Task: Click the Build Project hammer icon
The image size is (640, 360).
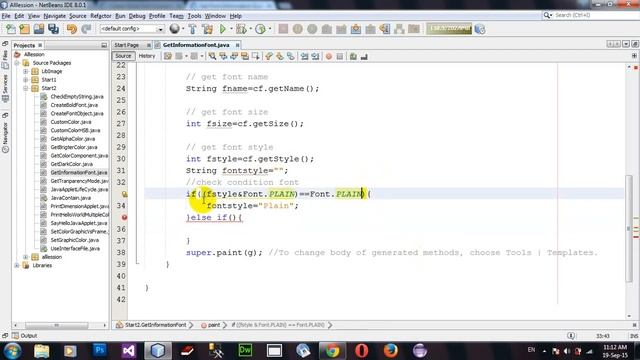Action: pos(192,29)
